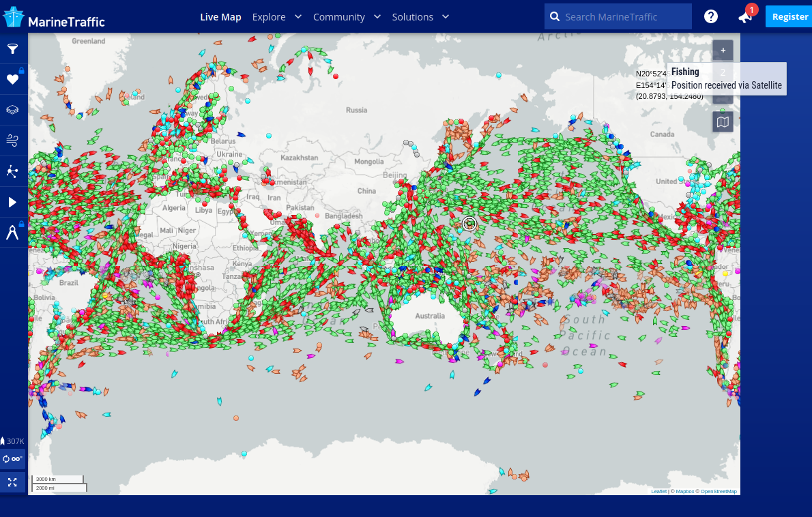Screen dimensions: 812x517
Task: Click the 3000 km scale bar
Action: click(x=57, y=479)
